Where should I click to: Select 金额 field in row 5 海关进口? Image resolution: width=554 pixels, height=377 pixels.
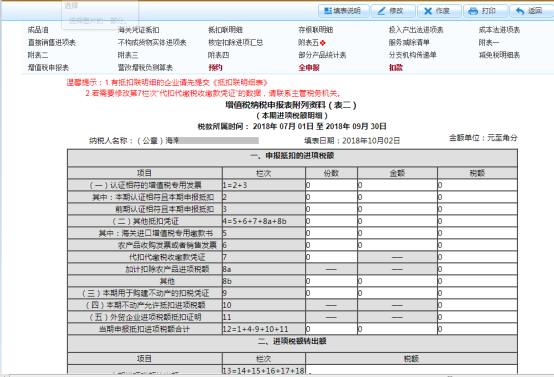click(397, 233)
